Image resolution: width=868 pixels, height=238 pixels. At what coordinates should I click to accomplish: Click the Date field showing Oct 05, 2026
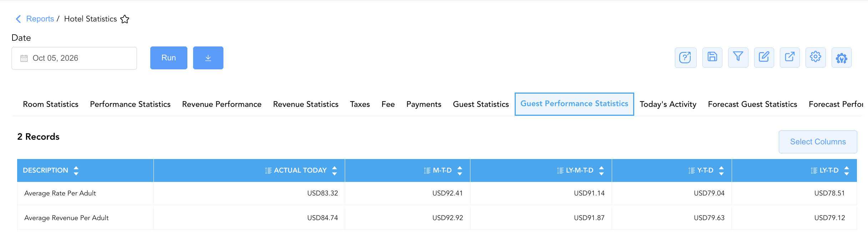tap(74, 58)
